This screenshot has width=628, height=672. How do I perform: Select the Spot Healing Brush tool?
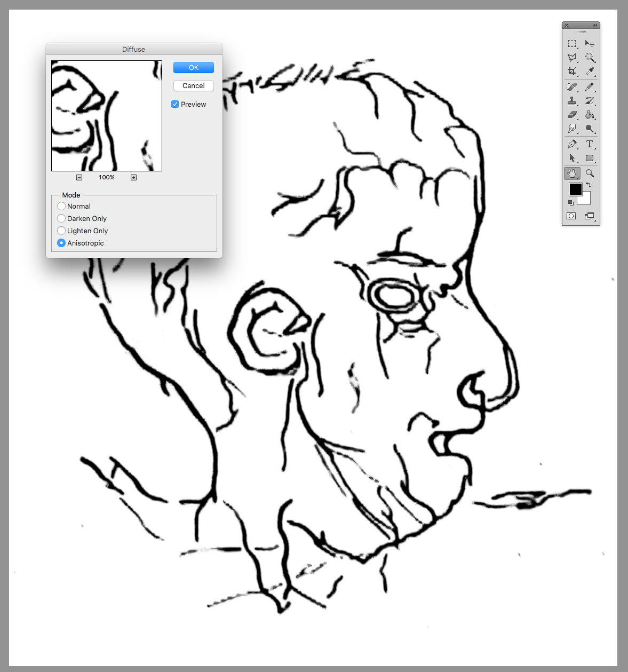(572, 86)
